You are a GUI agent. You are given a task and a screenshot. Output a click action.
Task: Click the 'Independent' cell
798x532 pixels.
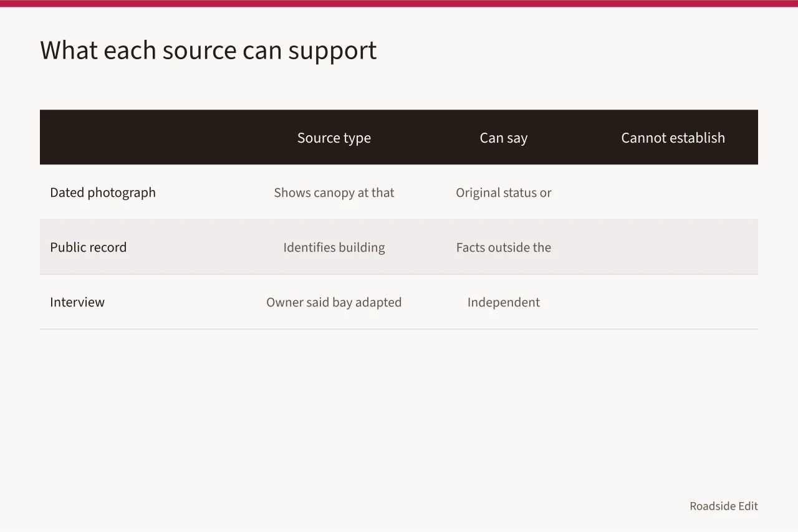click(x=504, y=302)
